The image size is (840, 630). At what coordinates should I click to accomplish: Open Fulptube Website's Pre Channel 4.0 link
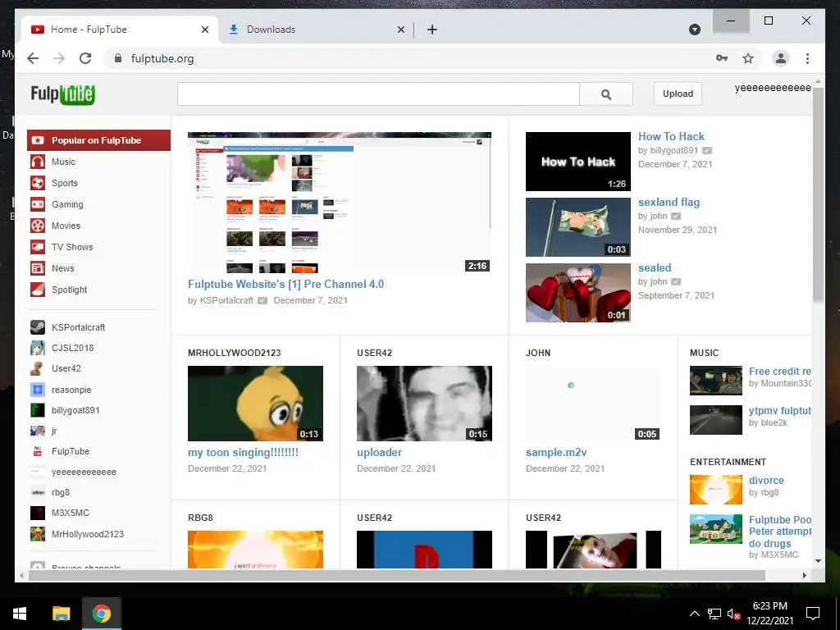pos(285,285)
